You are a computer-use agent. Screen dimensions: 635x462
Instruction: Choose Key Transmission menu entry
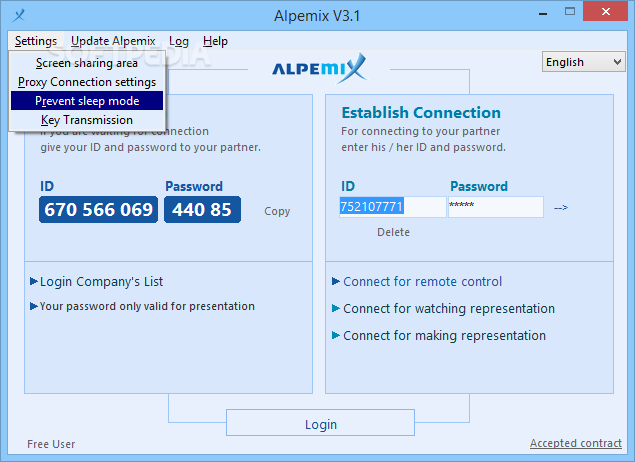(87, 120)
